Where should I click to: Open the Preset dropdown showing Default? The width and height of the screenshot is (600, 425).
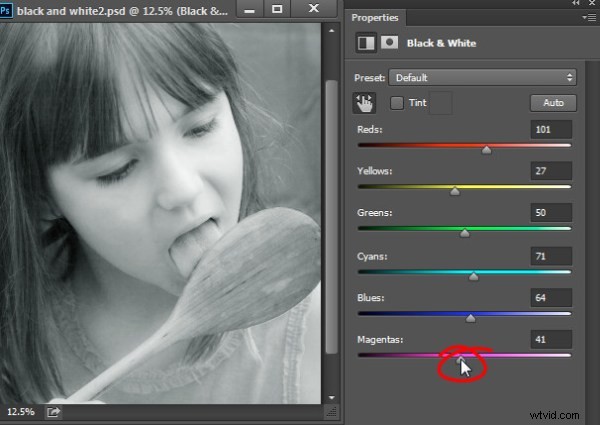click(482, 78)
